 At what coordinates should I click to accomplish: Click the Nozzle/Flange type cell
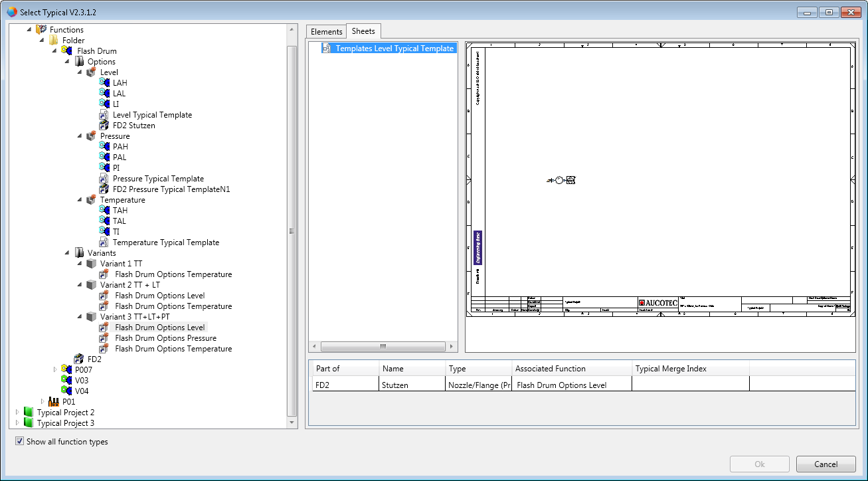[x=478, y=385]
